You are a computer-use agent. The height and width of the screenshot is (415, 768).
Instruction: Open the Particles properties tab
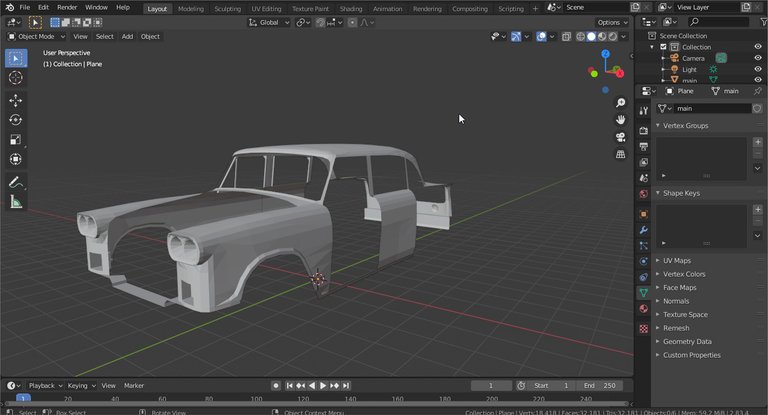pyautogui.click(x=644, y=245)
